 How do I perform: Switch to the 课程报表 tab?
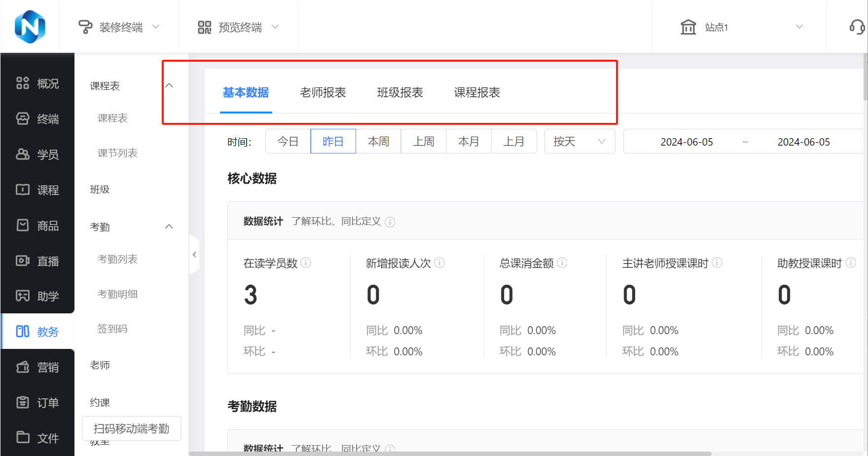[x=477, y=92]
